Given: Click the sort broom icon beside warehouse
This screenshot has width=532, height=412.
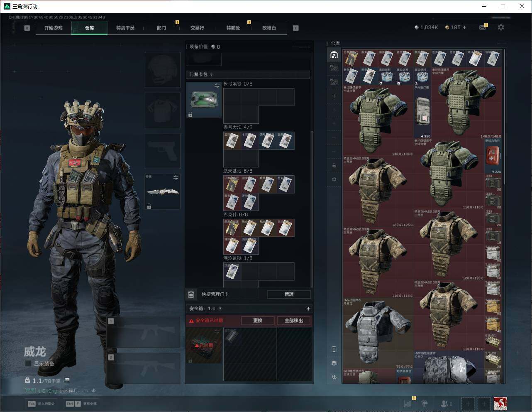Looking at the screenshot, I should (334, 377).
